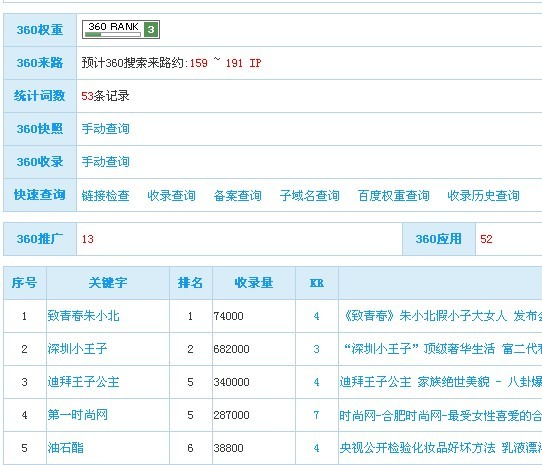Open page title 《致青春》朱小北假小子大女人
542x465 pixels.
coord(424,316)
